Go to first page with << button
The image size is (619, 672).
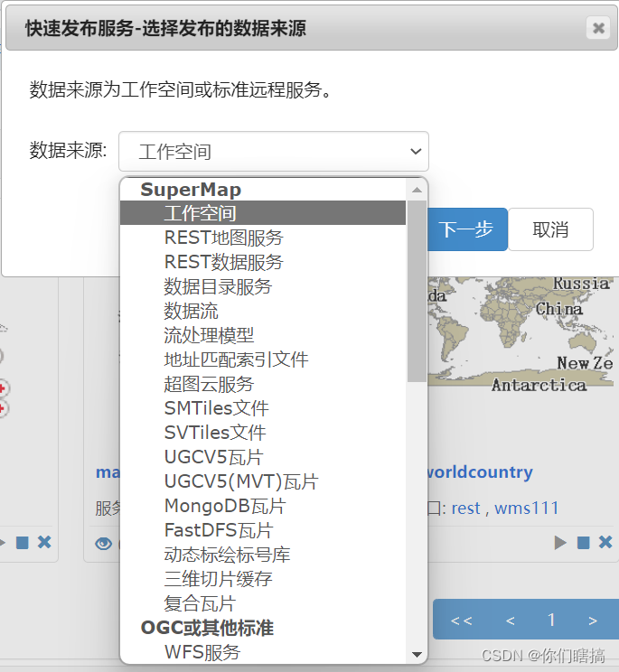462,620
